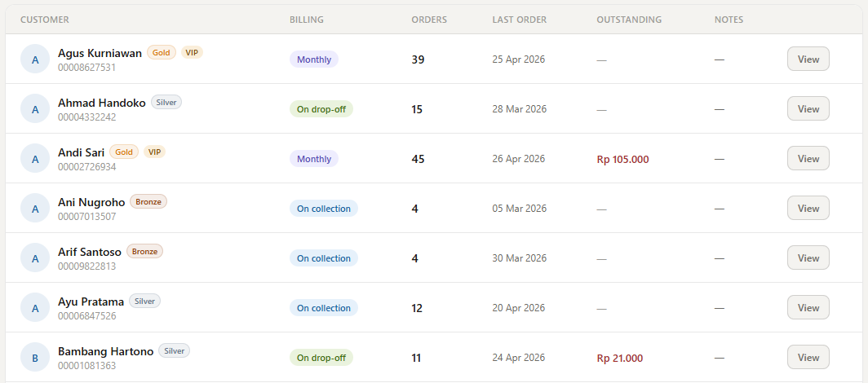Click last order date 24 Apr 2026

(519, 358)
